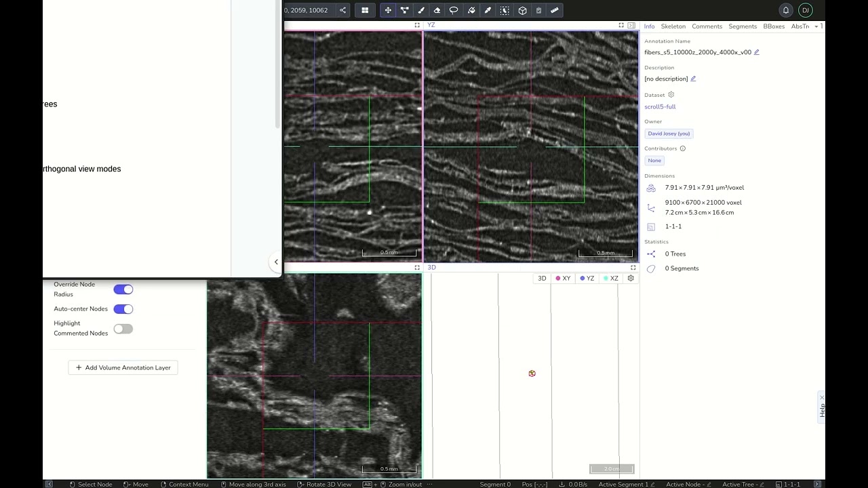Click the David Josey owner tag

(669, 134)
